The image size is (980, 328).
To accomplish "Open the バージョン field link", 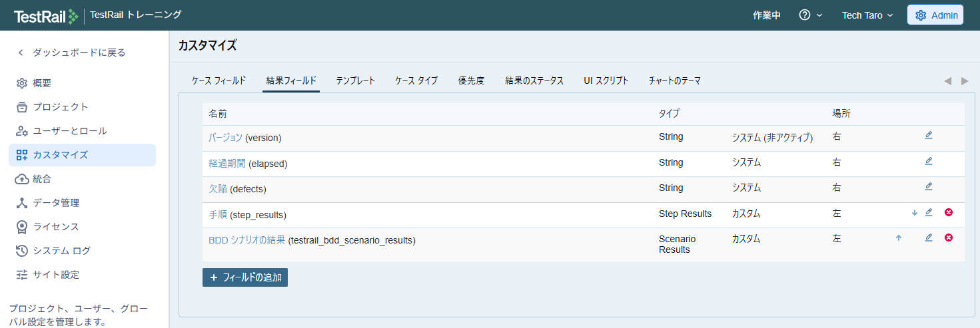I will (225, 138).
